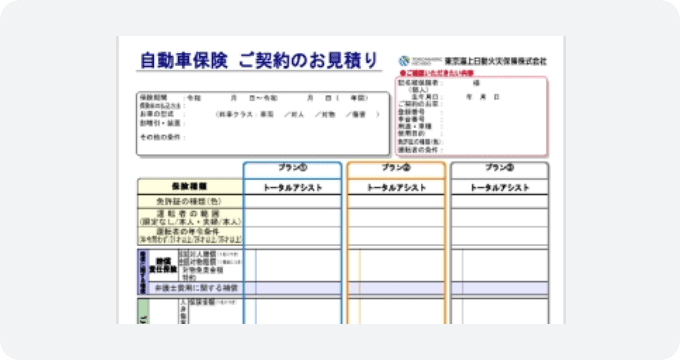Click the 保険種類 row header

(x=190, y=187)
